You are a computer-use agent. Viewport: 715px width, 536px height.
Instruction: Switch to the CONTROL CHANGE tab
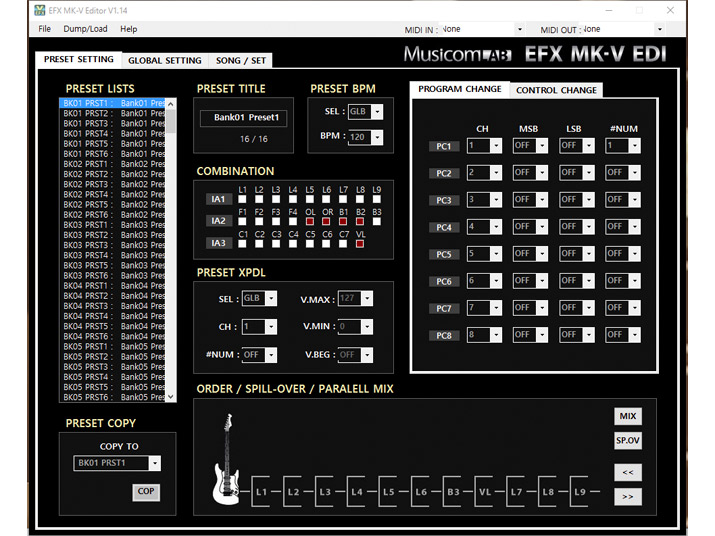pos(556,90)
